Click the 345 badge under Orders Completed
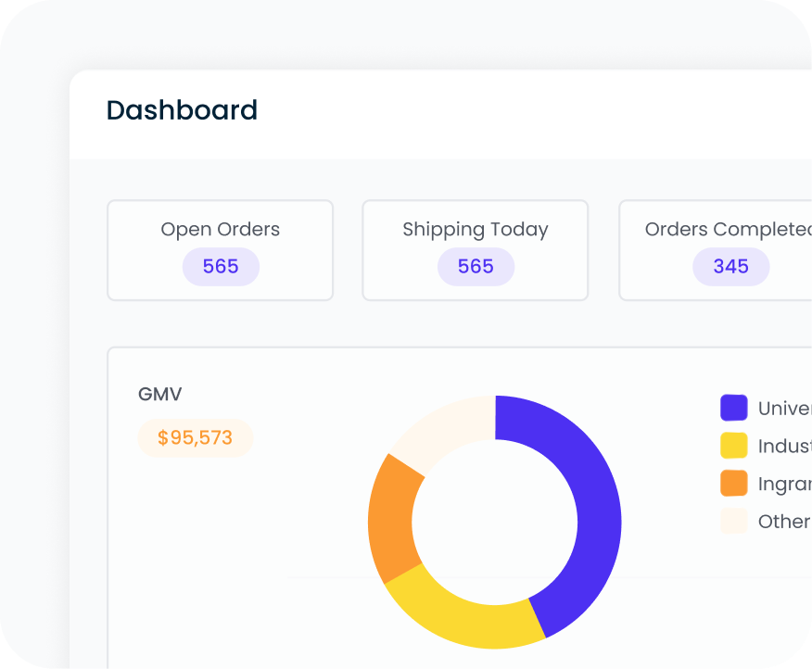Viewport: 812px width, 669px height. click(730, 267)
